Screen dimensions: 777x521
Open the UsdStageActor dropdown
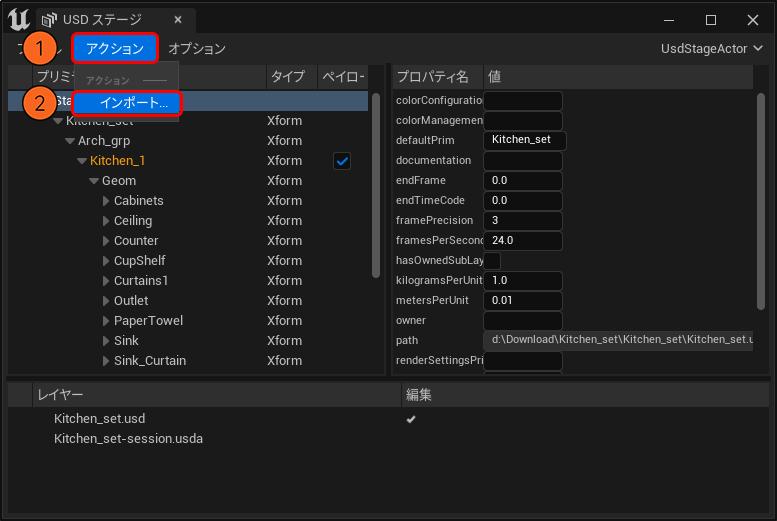coord(712,48)
